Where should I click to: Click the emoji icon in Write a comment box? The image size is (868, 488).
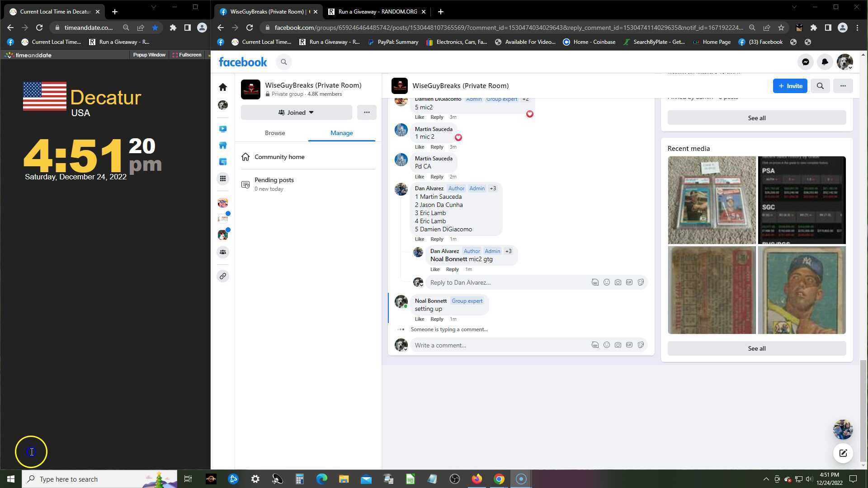(606, 345)
